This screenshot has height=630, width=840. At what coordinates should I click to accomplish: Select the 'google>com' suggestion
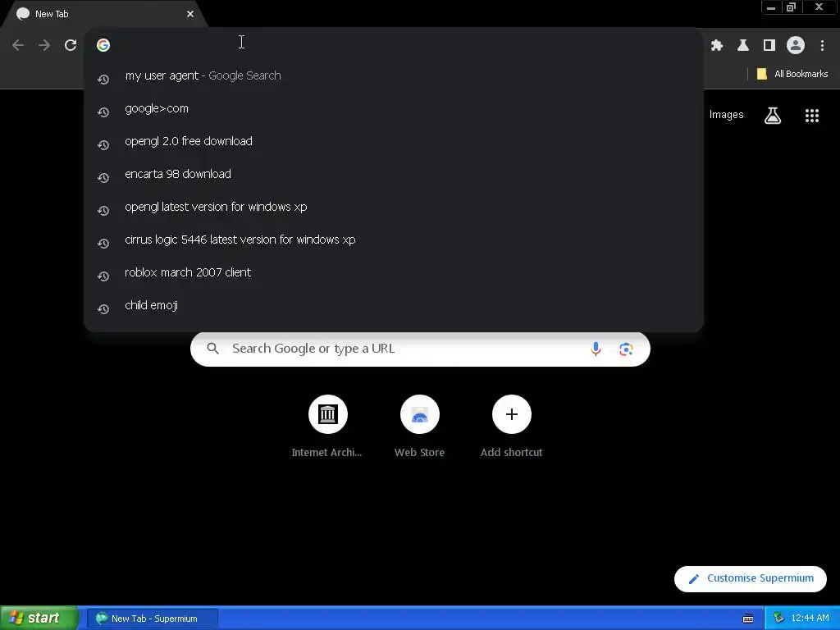click(x=394, y=109)
